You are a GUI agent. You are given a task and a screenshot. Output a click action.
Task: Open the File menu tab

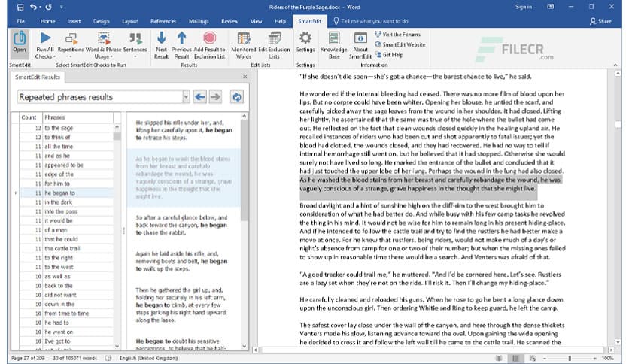(x=20, y=21)
